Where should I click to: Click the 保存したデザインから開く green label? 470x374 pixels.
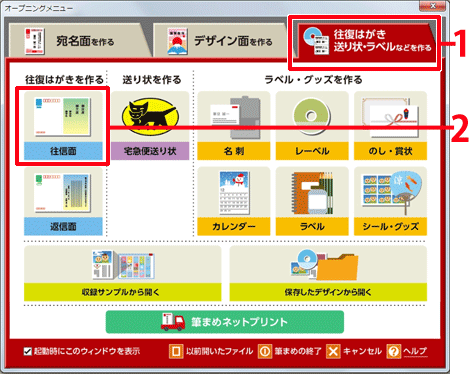328,292
